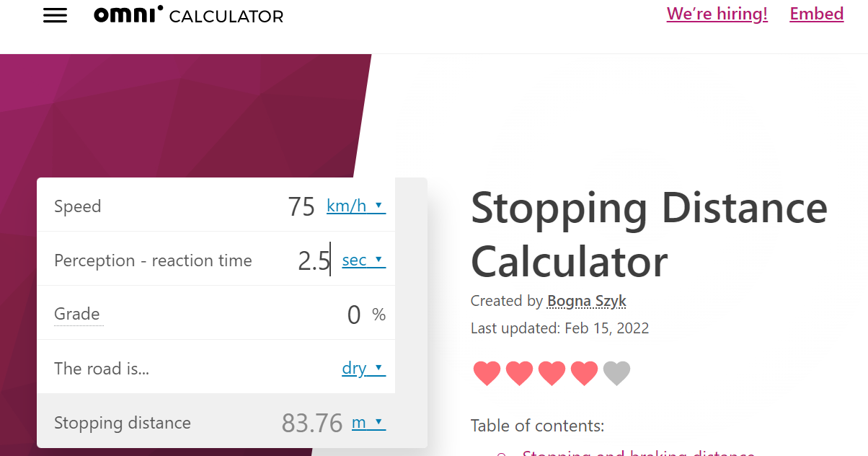Open Stopping and braking distance contents link

click(638, 452)
